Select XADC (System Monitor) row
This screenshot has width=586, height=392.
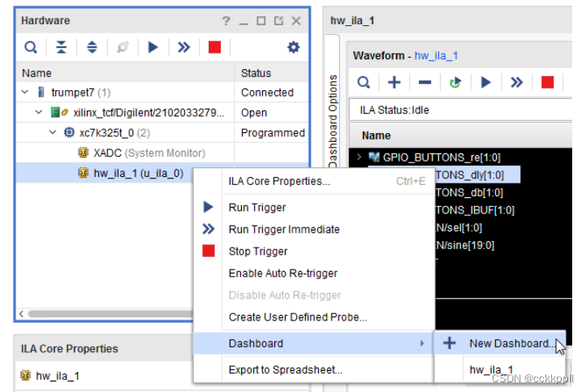pos(162,153)
